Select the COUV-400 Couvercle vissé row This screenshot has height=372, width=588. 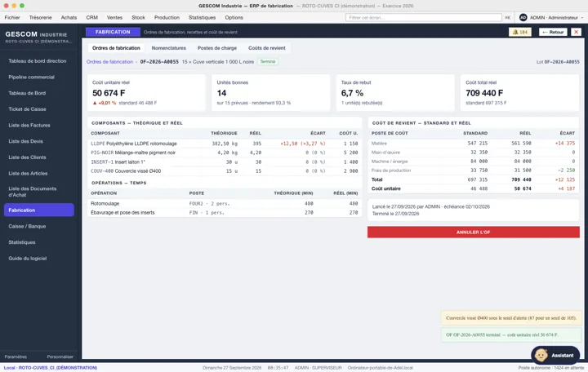pyautogui.click(x=225, y=171)
